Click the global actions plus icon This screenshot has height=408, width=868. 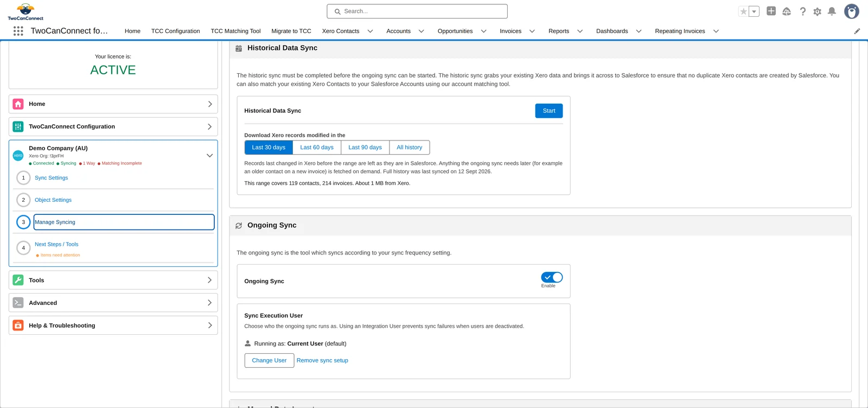pyautogui.click(x=771, y=11)
